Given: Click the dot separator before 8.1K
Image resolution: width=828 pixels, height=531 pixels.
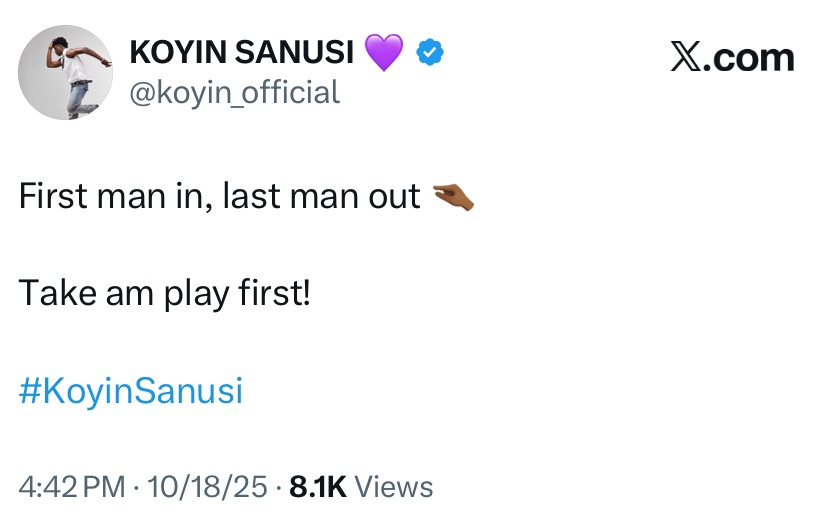Looking at the screenshot, I should tap(278, 487).
